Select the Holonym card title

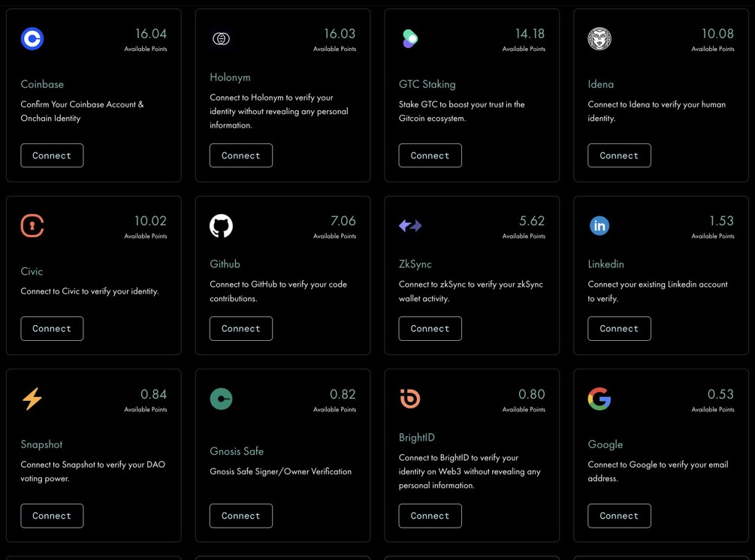230,77
